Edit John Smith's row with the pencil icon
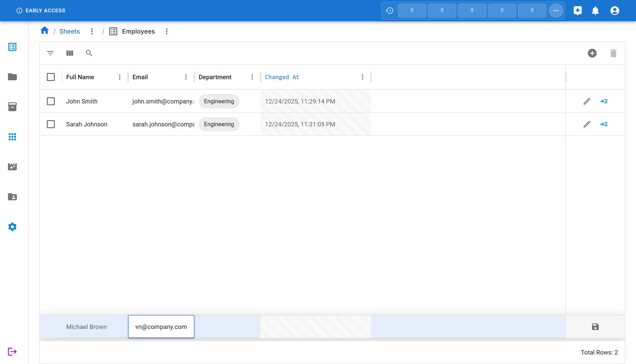This screenshot has height=364, width=636. [x=587, y=101]
